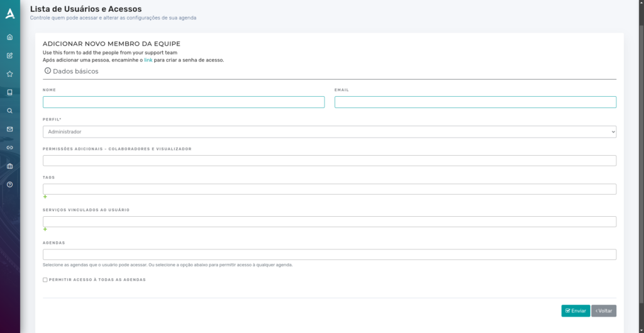The image size is (644, 333).
Task: Click the Permissões adicionais field
Action: pyautogui.click(x=330, y=161)
